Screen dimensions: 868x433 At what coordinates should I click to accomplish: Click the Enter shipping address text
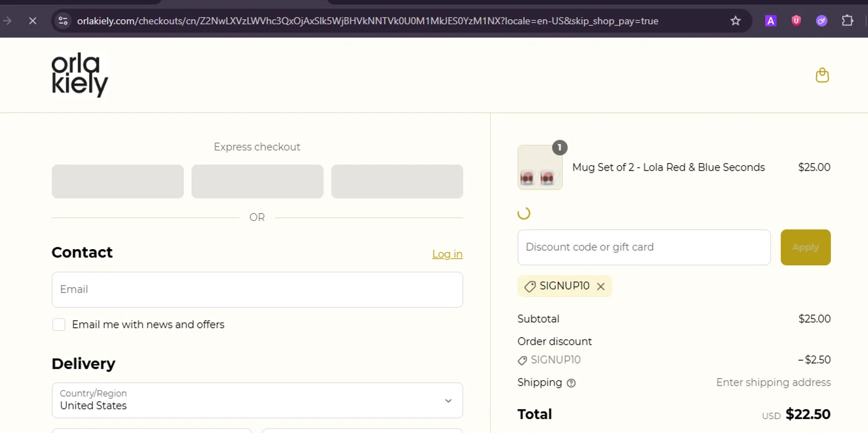(773, 382)
